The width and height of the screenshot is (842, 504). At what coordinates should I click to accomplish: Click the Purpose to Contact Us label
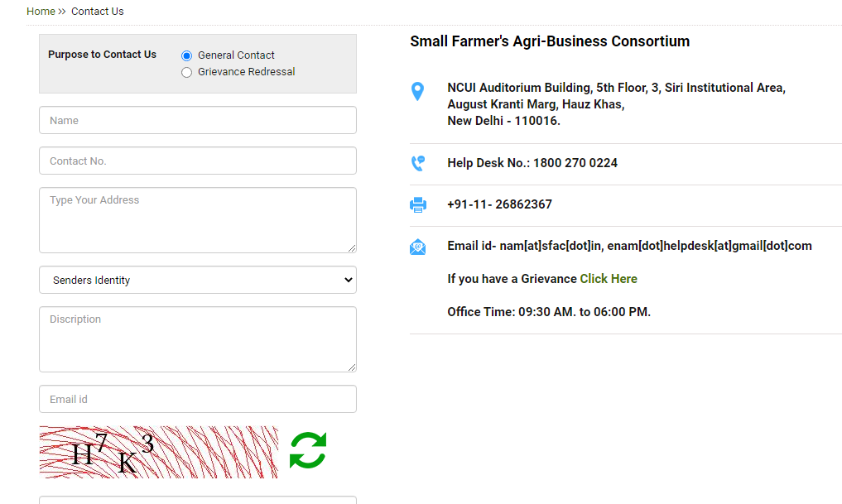point(102,55)
